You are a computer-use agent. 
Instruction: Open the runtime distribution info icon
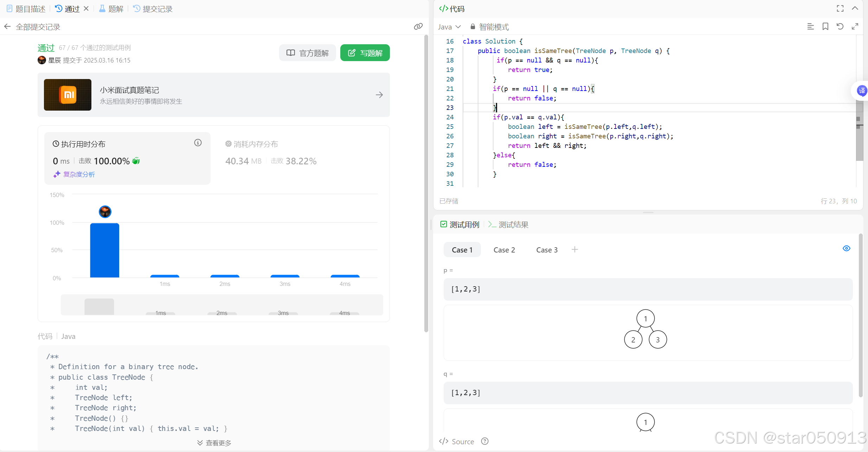[198, 143]
